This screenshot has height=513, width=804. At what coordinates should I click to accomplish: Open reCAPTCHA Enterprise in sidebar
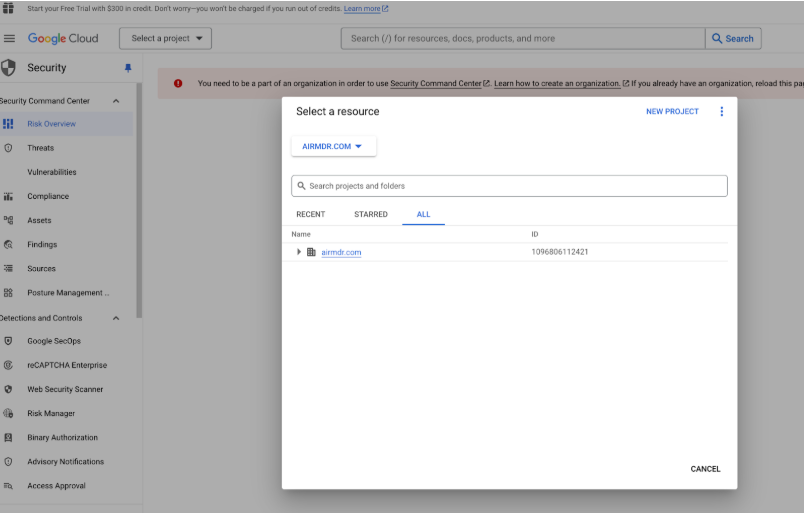(67, 365)
